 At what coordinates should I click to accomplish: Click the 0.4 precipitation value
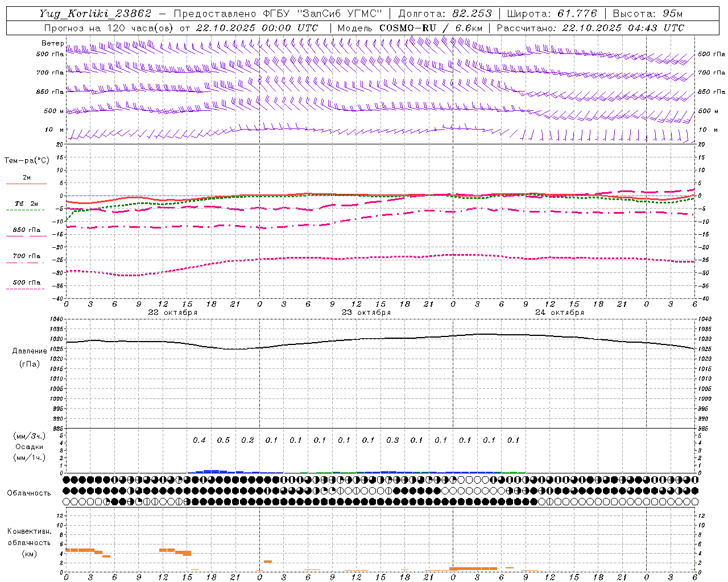click(199, 440)
